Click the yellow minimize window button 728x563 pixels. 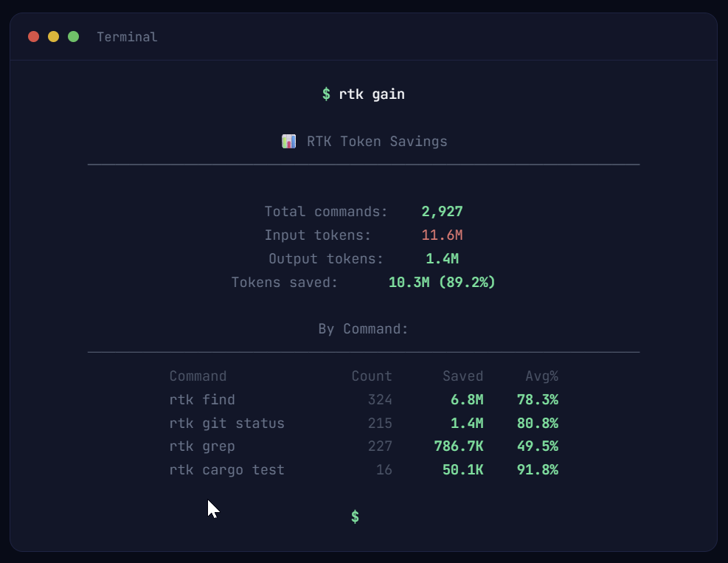click(x=53, y=37)
